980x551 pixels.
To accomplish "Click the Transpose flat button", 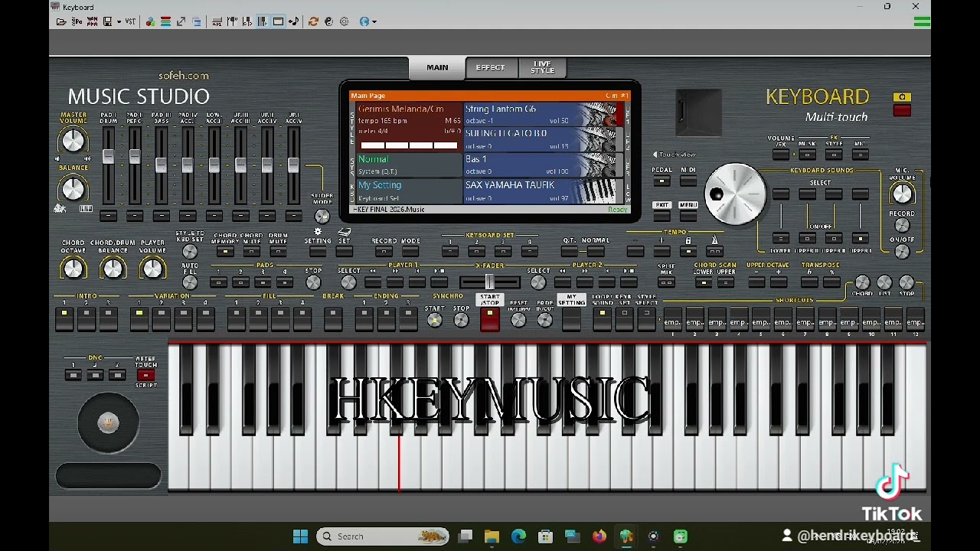I will click(809, 282).
